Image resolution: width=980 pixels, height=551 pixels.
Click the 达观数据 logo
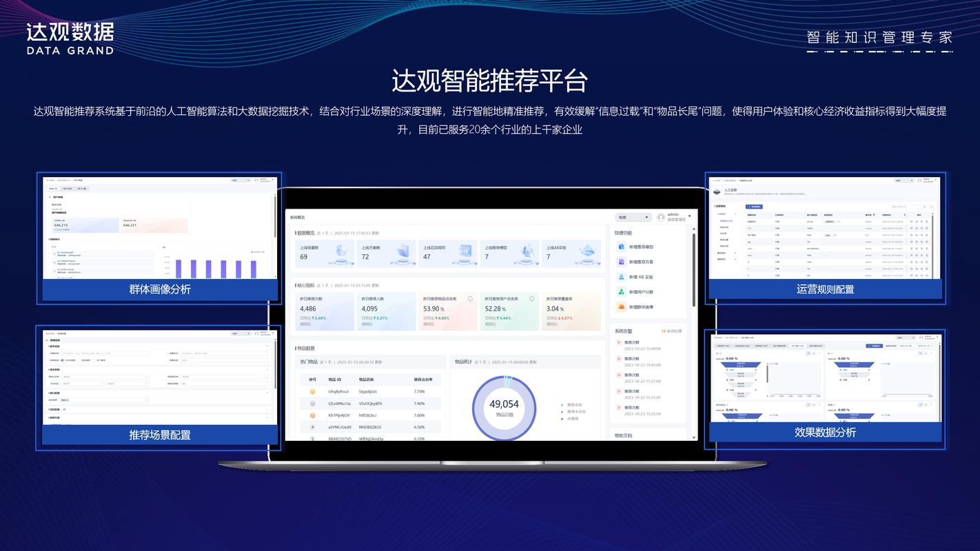click(x=69, y=33)
